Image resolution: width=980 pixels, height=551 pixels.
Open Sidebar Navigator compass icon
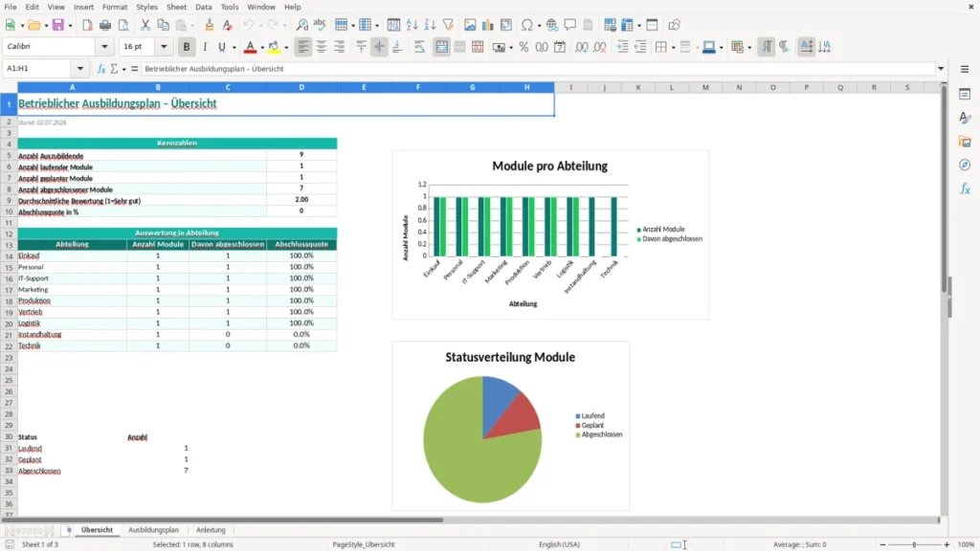965,165
